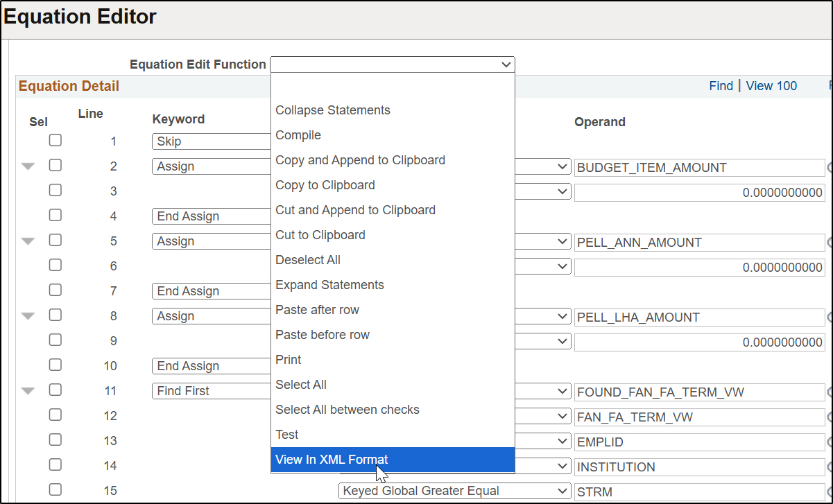Tick the Sel checkbox for line 1
Viewport: 833px width, 504px height.
(x=55, y=141)
